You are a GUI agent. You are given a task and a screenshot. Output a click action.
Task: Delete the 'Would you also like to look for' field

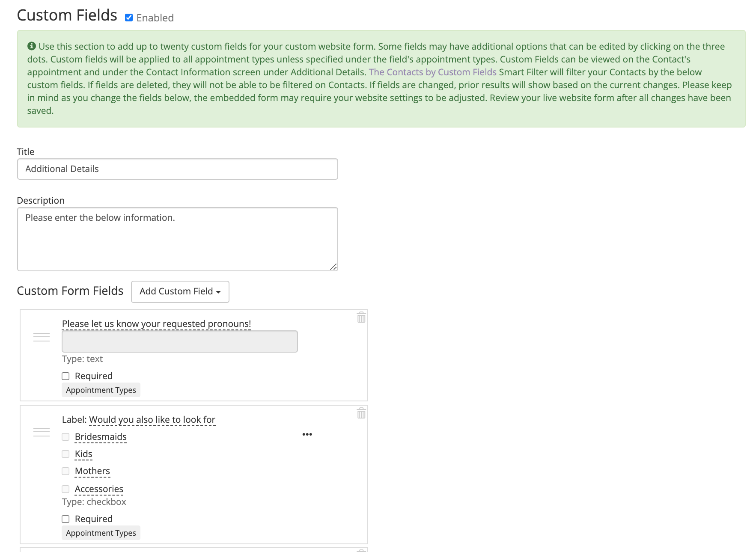(361, 413)
